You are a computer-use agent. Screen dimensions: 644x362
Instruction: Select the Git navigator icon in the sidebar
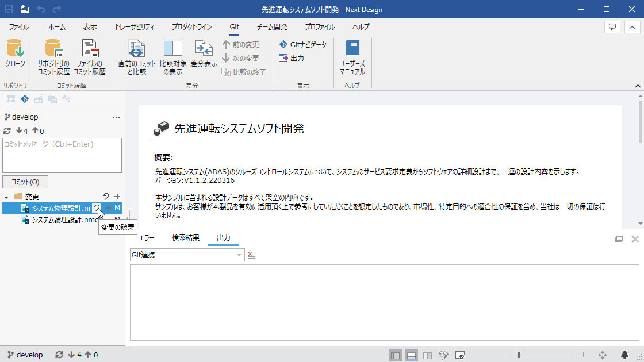point(25,99)
